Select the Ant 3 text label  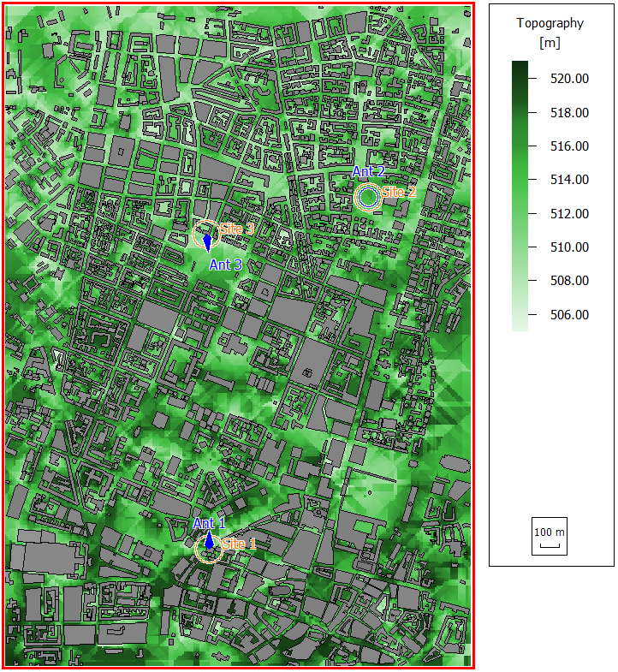coord(225,265)
